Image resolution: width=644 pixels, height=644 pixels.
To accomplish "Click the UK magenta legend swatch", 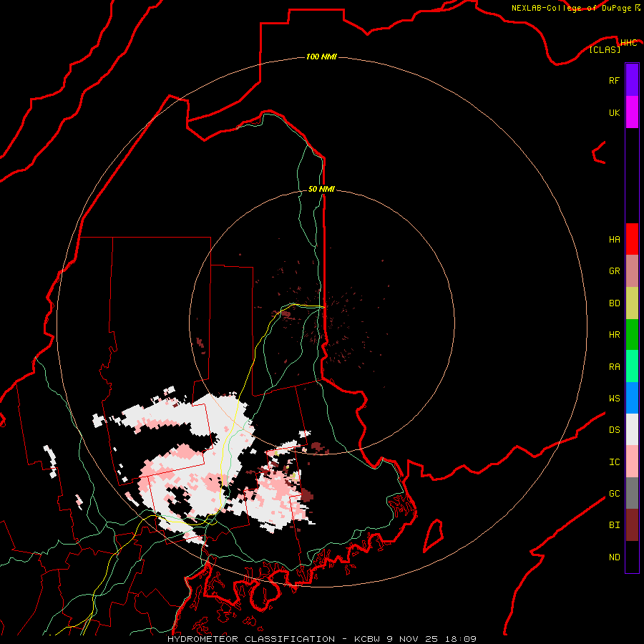I will [632, 112].
